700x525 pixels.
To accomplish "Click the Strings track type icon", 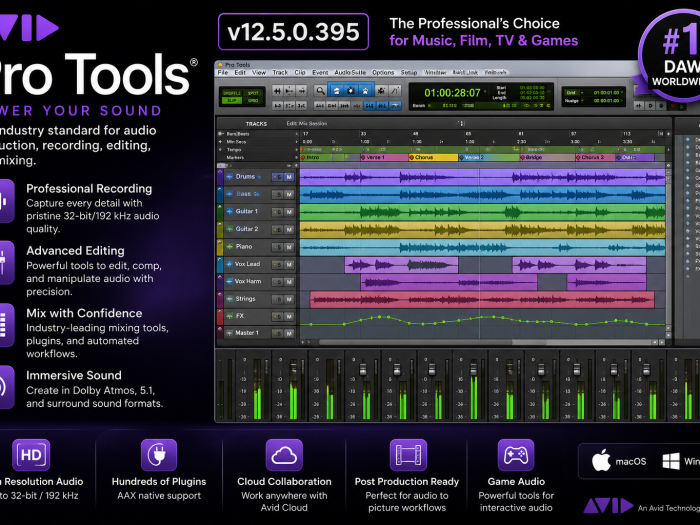I will (x=229, y=299).
